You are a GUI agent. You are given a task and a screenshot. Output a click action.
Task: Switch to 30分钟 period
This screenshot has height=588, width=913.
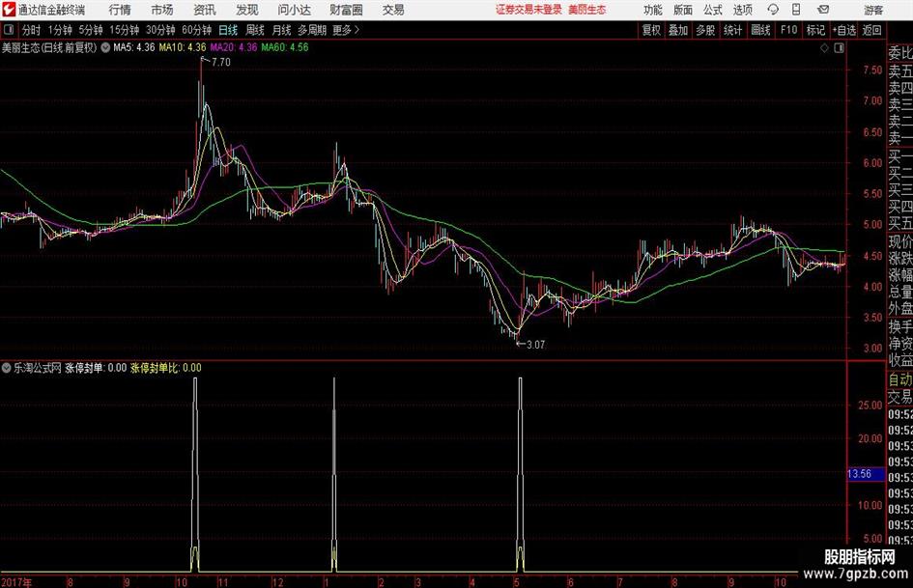160,30
